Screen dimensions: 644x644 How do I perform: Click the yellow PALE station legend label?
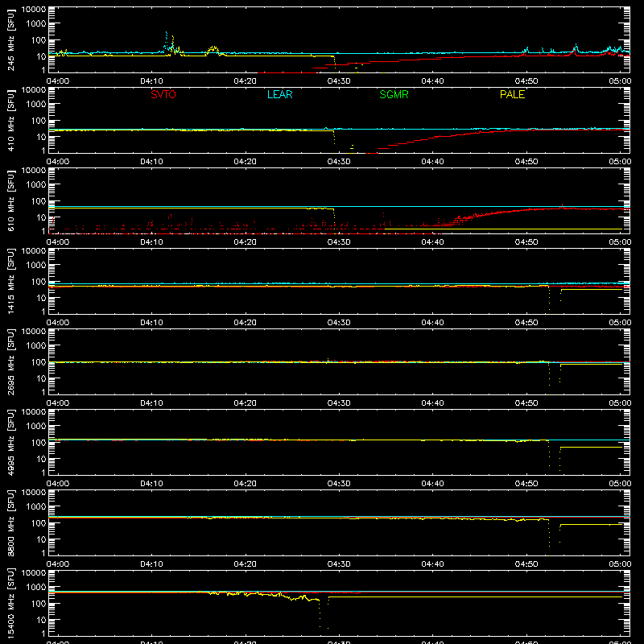point(512,94)
